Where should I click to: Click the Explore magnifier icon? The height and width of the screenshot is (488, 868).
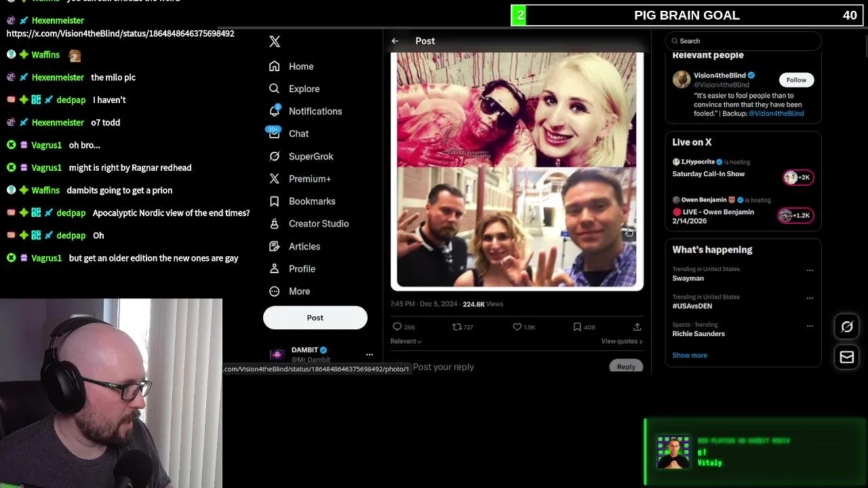point(274,89)
